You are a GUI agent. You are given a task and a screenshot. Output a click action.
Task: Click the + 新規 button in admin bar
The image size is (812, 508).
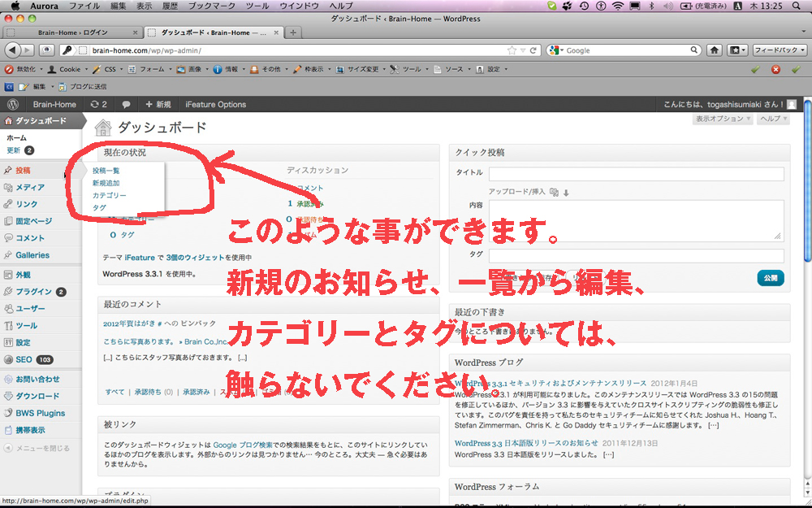tap(158, 104)
